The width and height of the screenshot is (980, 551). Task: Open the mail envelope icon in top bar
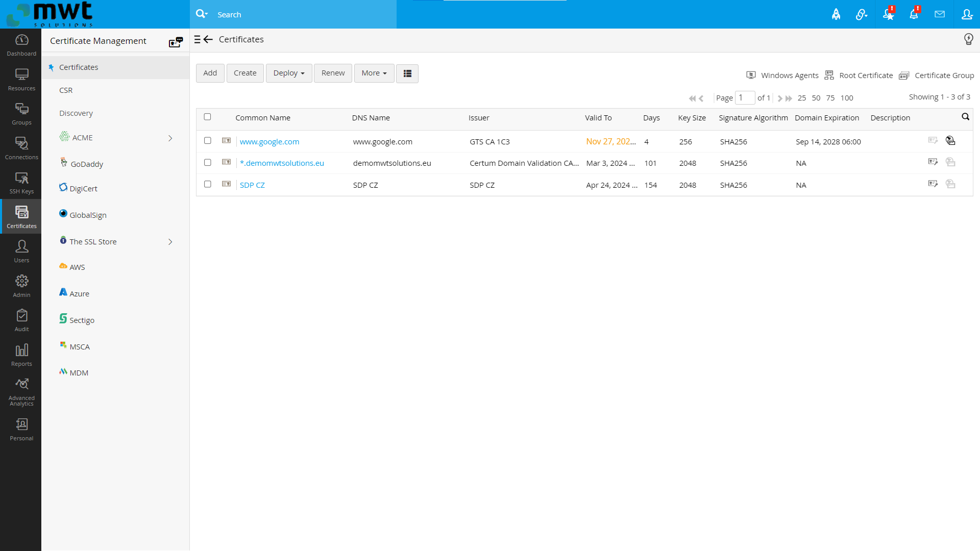[x=940, y=14]
